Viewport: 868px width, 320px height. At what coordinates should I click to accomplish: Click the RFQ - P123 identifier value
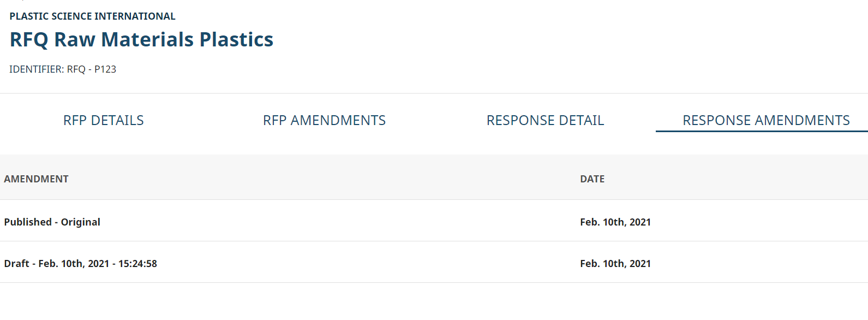tap(92, 69)
